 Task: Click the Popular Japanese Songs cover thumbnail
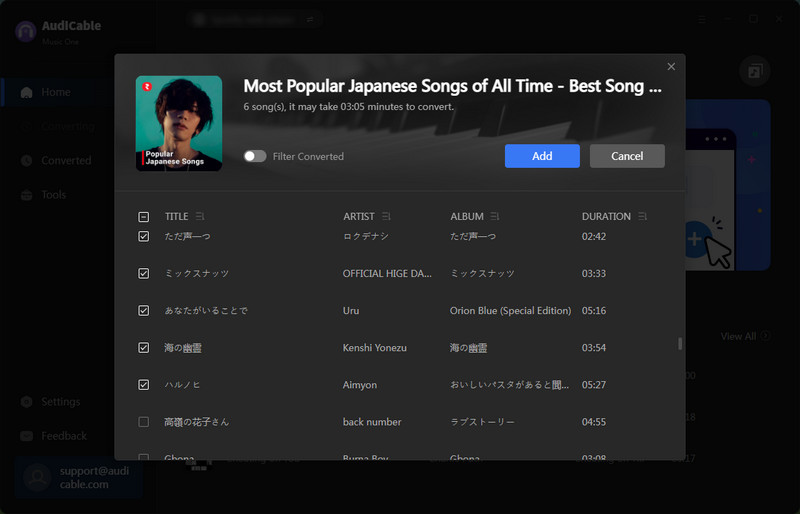[179, 124]
